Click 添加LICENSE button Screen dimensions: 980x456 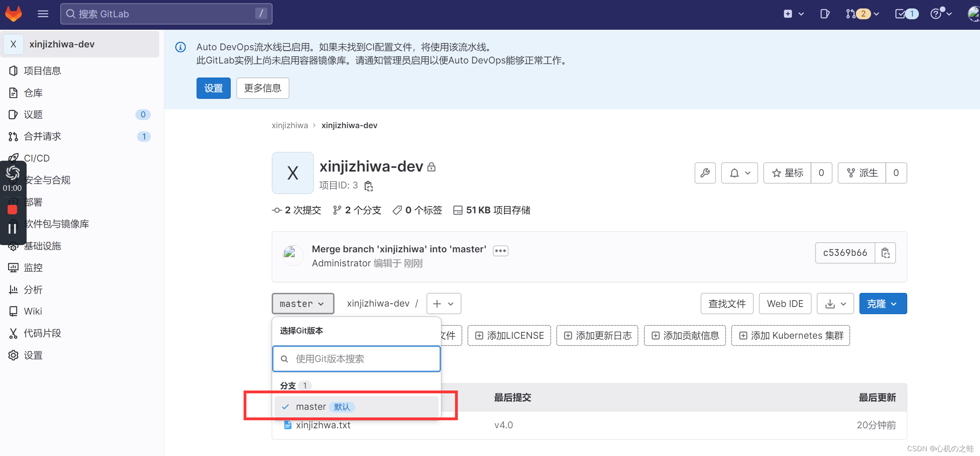509,335
